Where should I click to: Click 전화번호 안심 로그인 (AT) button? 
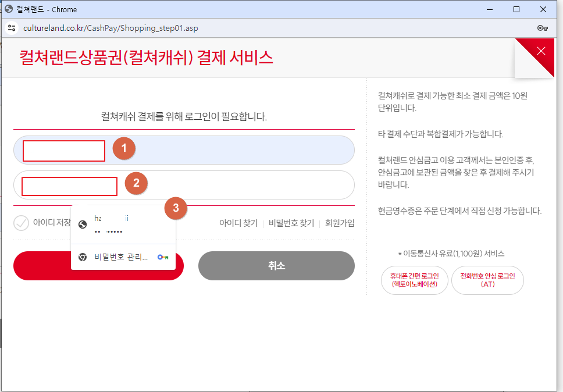tap(487, 280)
